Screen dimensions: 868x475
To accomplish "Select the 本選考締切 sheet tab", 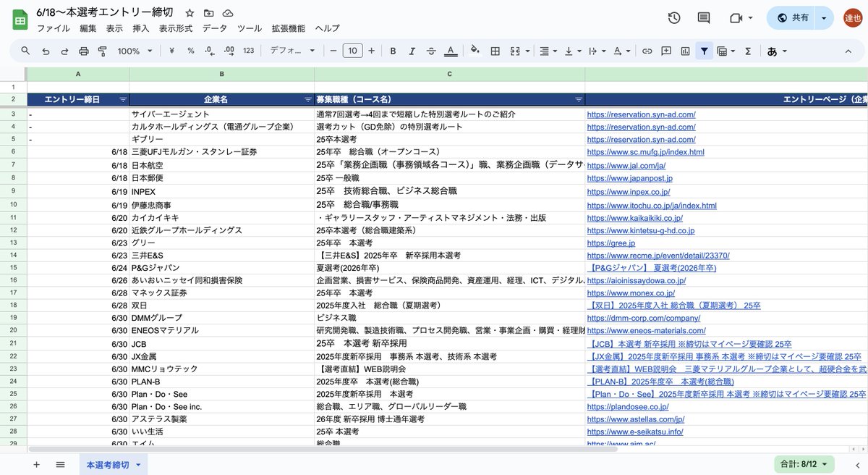I will 108,464.
